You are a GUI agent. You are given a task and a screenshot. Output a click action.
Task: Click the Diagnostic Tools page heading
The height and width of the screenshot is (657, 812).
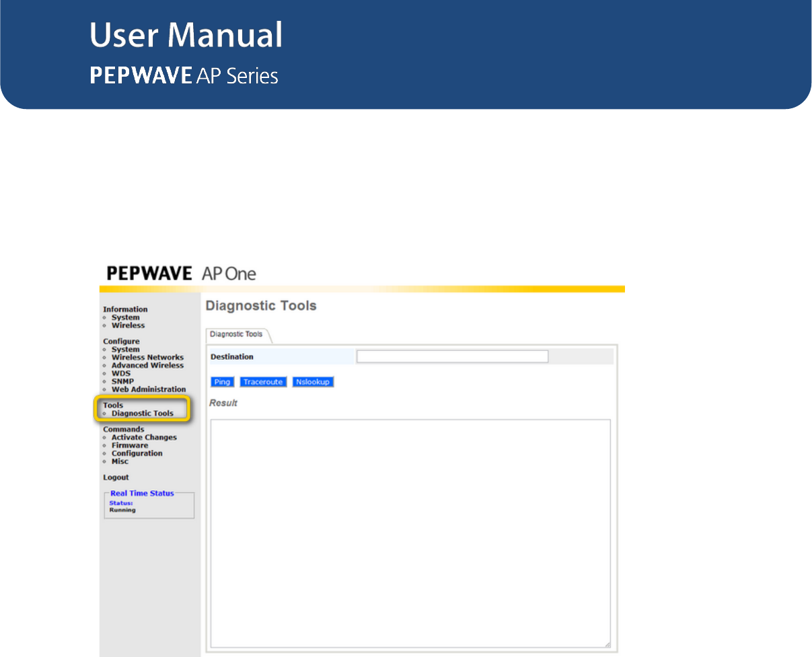(x=261, y=306)
